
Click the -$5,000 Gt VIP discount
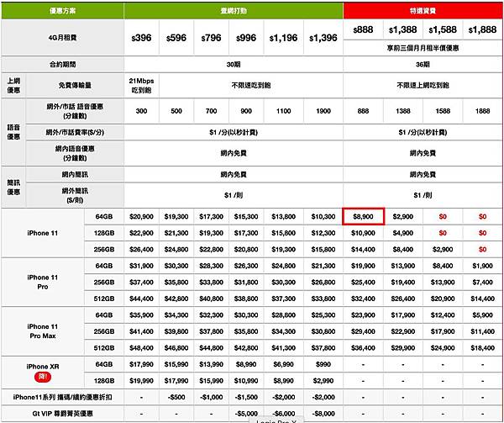coord(246,414)
